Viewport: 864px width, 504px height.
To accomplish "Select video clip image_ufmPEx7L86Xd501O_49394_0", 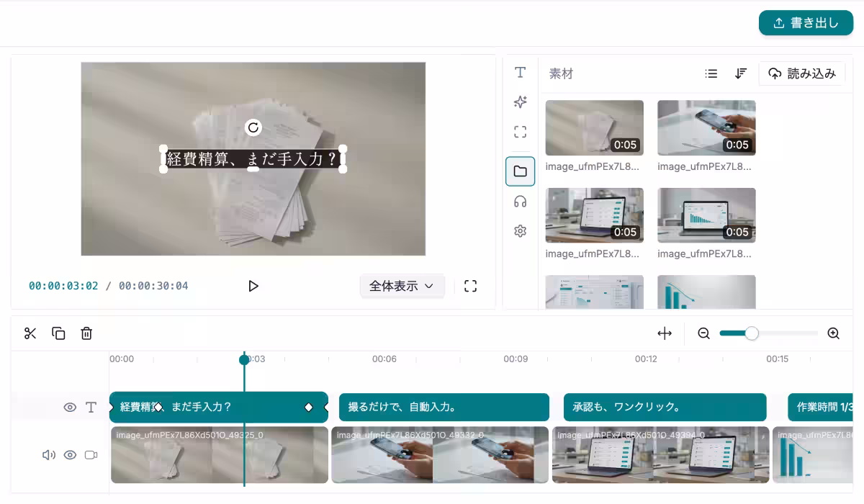I will point(661,455).
